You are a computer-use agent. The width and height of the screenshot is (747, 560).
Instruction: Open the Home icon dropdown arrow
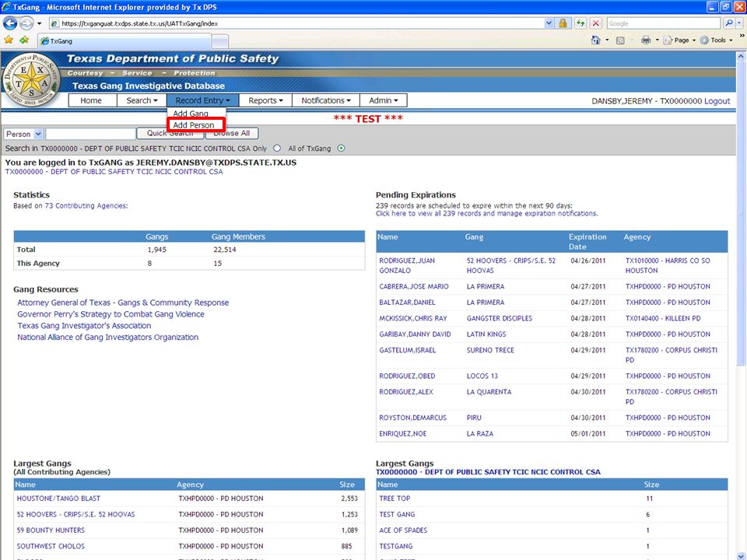click(x=606, y=40)
